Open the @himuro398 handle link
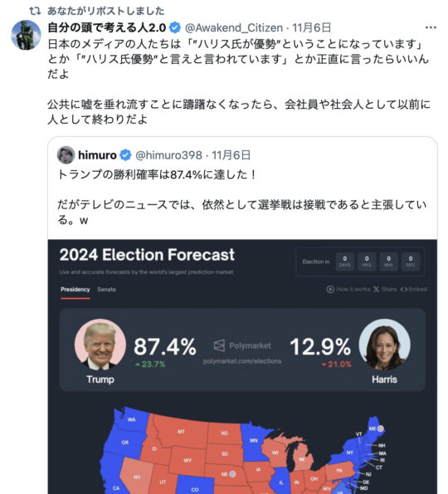This screenshot has width=448, height=494. pos(168,155)
